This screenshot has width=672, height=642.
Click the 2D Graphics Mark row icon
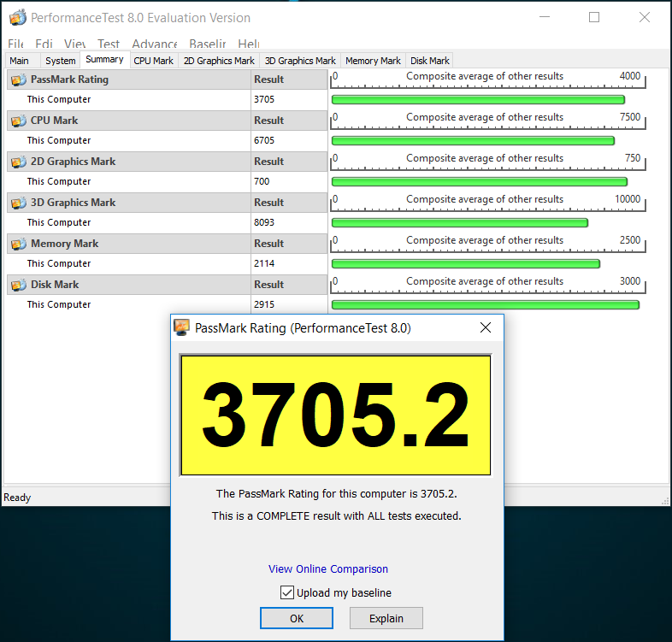coord(19,162)
